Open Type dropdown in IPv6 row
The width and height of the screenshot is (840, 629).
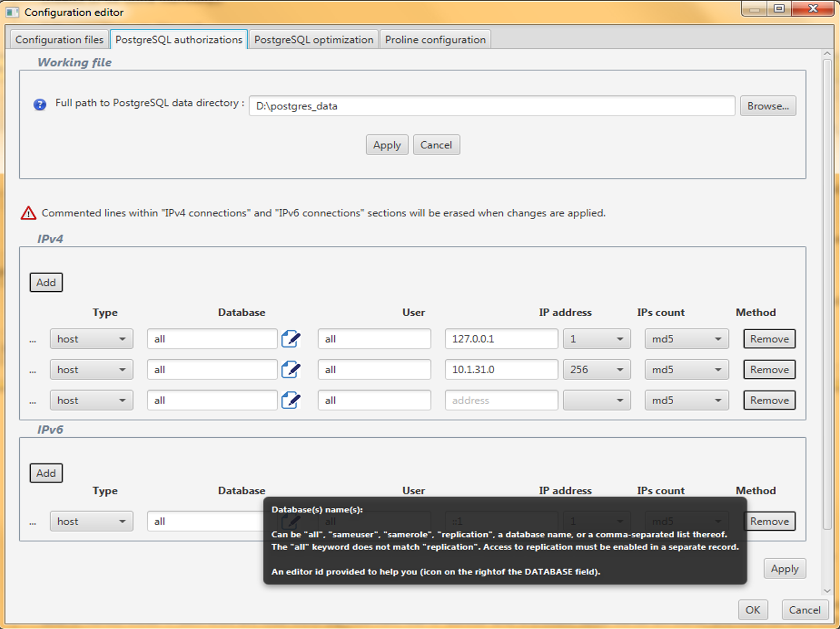91,521
